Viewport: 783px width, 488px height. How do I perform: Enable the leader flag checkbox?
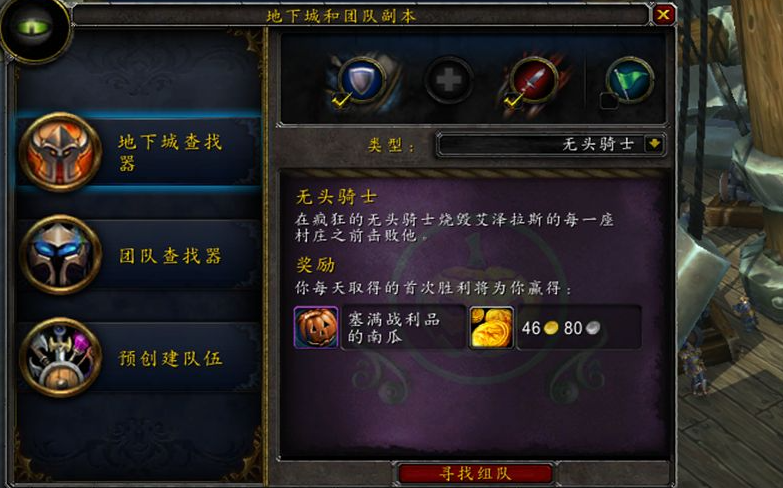(609, 101)
